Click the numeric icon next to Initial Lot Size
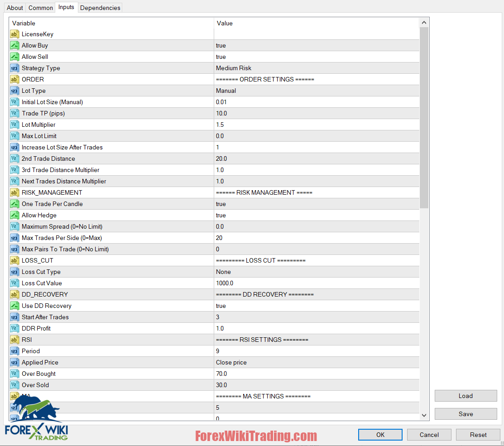504x446 pixels. pyautogui.click(x=14, y=102)
